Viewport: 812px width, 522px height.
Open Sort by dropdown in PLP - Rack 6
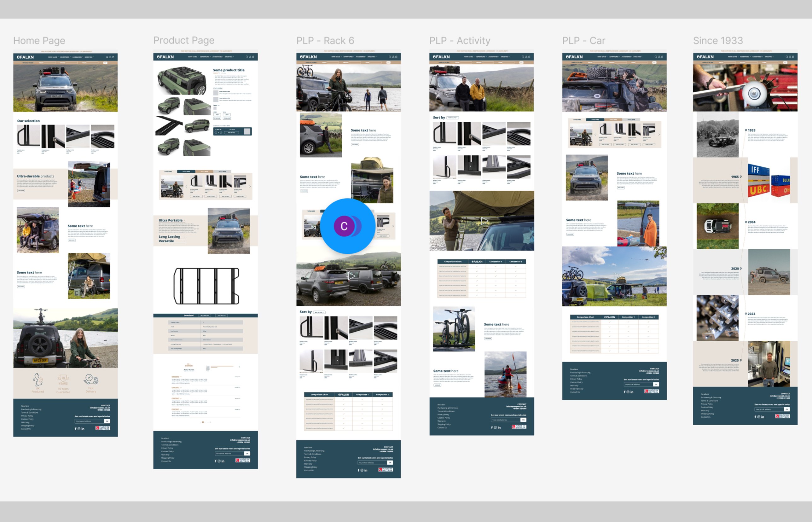319,312
